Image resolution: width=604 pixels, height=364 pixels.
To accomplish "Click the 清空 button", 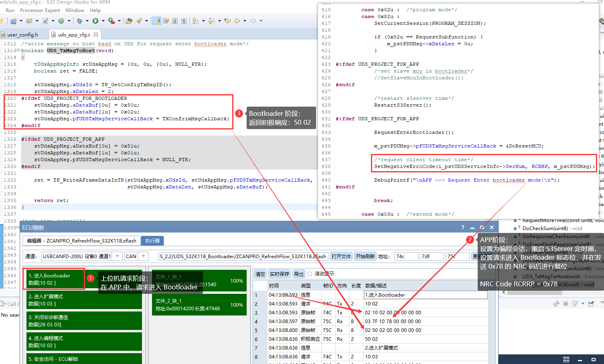I will point(260,274).
